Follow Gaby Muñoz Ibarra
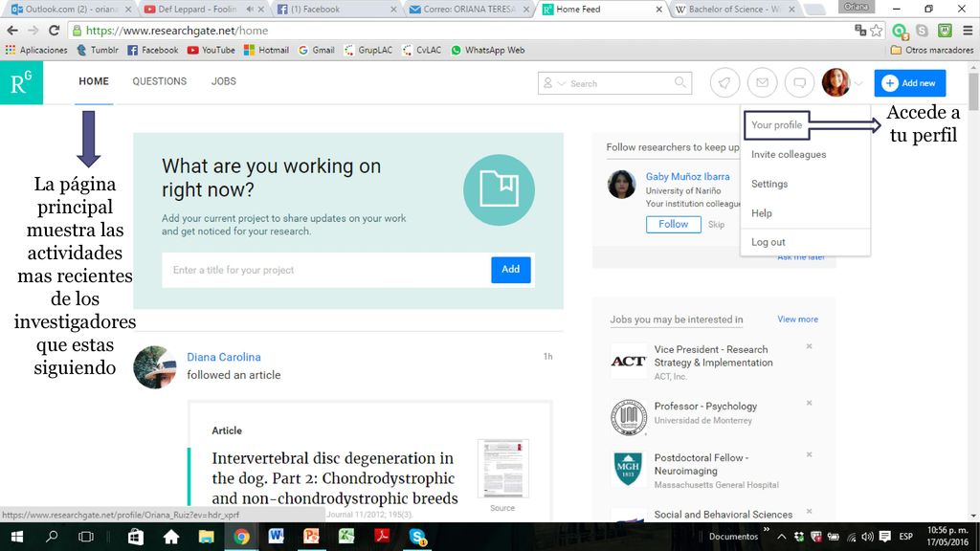 pyautogui.click(x=673, y=224)
